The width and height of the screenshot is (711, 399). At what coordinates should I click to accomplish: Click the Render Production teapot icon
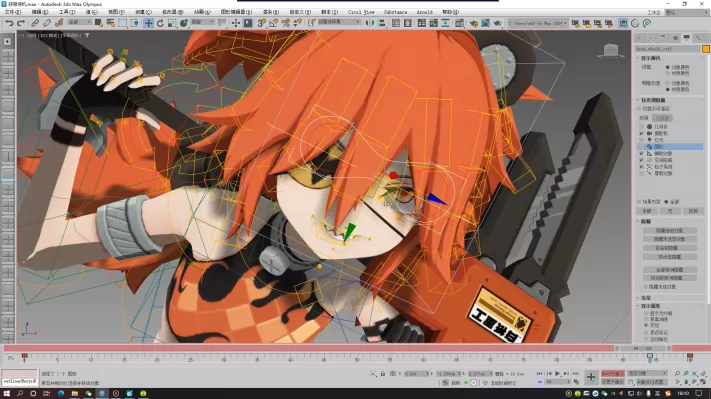(497, 23)
